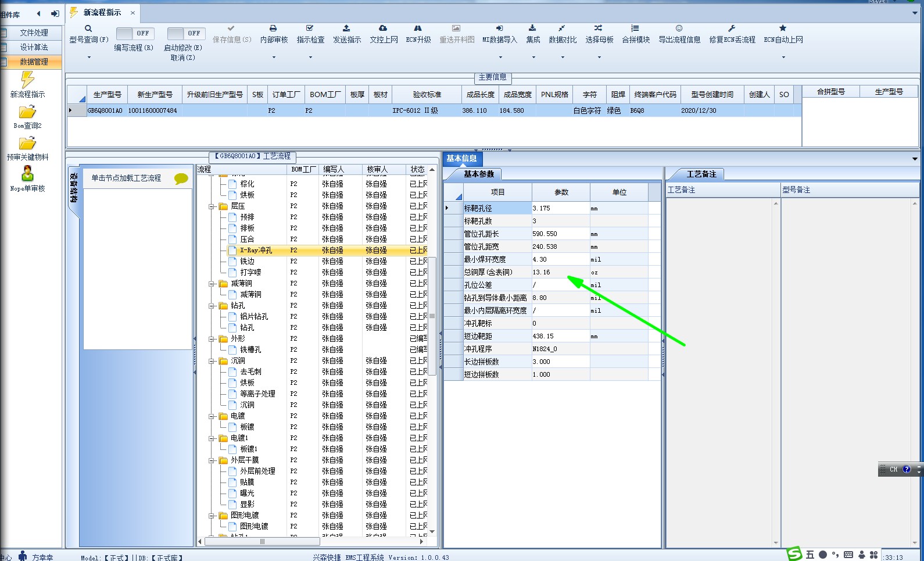
Task: Collapse the 层压 tree folder
Action: pos(212,206)
